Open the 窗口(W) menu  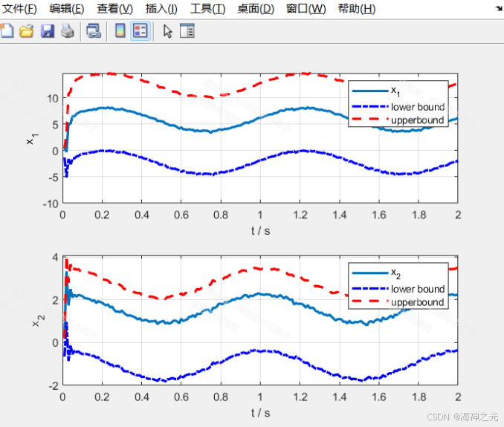[306, 9]
